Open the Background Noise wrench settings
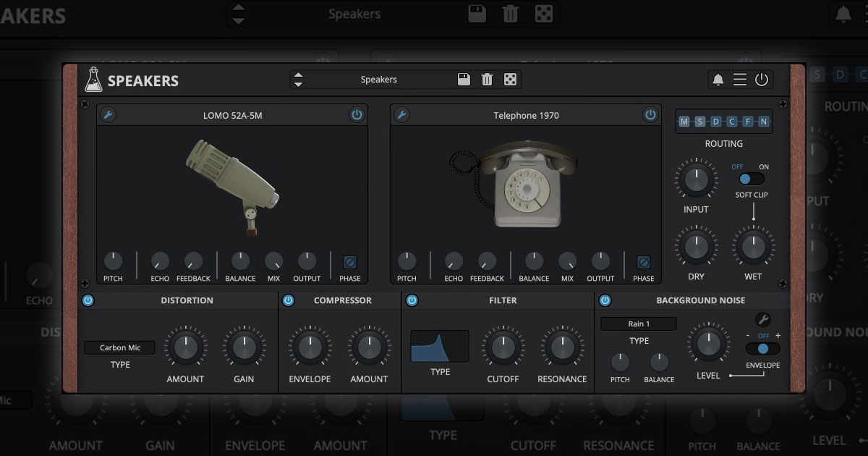The height and width of the screenshot is (456, 868). tap(764, 318)
